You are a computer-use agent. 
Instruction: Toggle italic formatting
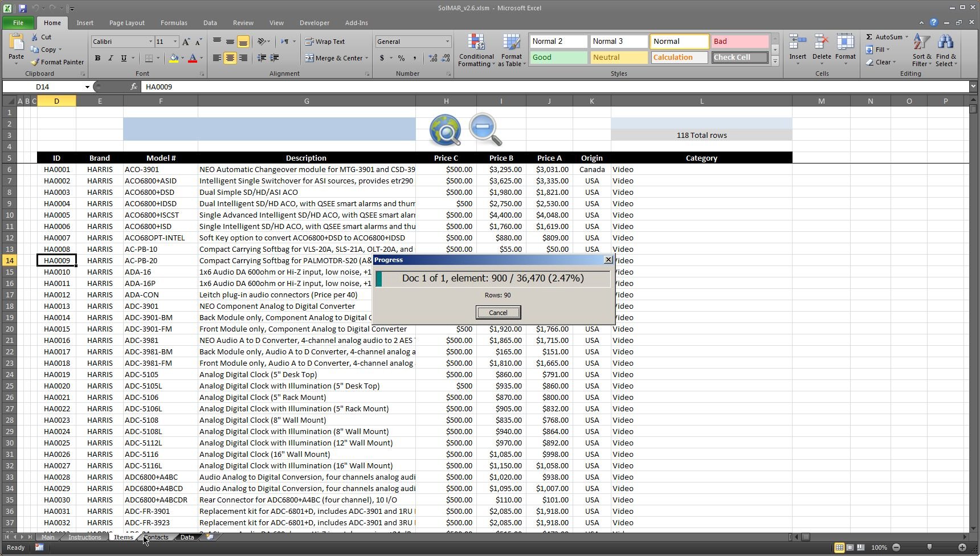(x=111, y=58)
